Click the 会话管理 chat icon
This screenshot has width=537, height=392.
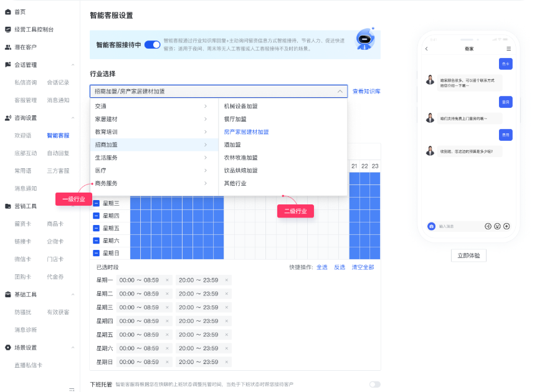point(8,65)
